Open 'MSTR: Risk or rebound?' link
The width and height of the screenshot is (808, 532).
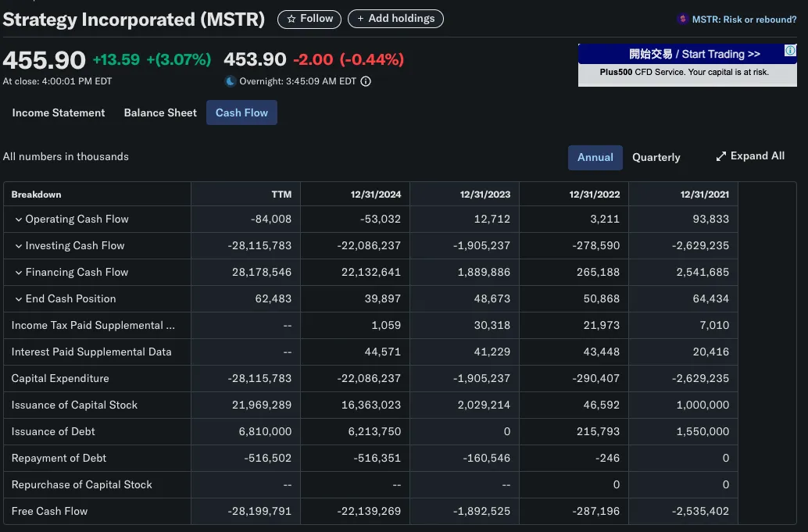click(x=744, y=20)
